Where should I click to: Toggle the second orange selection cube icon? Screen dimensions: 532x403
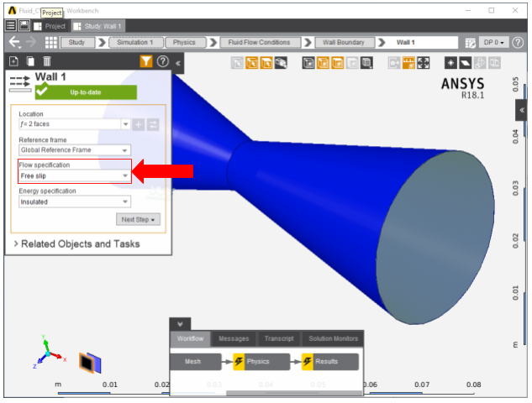coord(252,63)
